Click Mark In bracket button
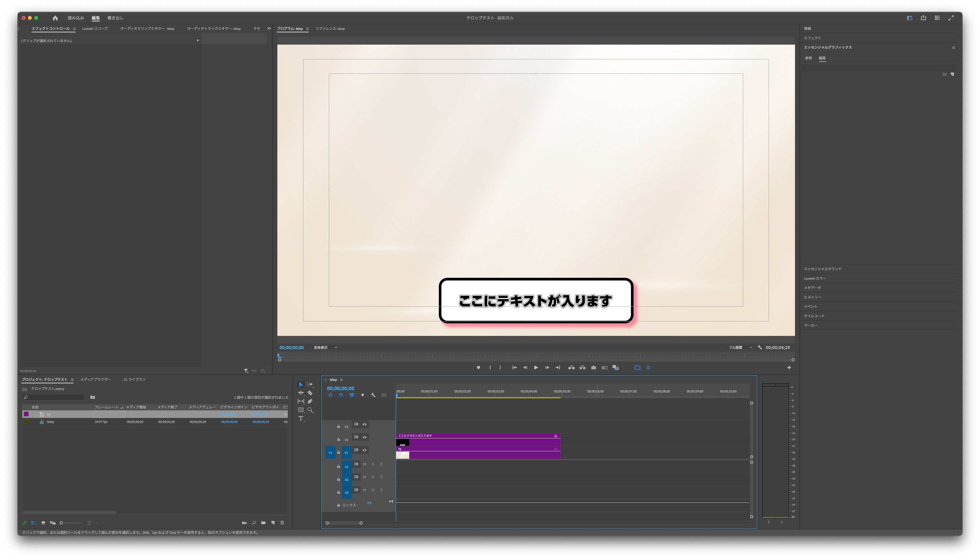The image size is (980, 559). pos(490,367)
